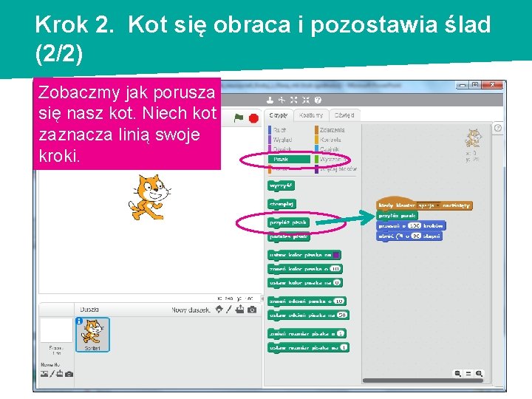The height and width of the screenshot is (399, 532).
Task: Open Sprite1 info with the blue i icon
Action: 79,321
